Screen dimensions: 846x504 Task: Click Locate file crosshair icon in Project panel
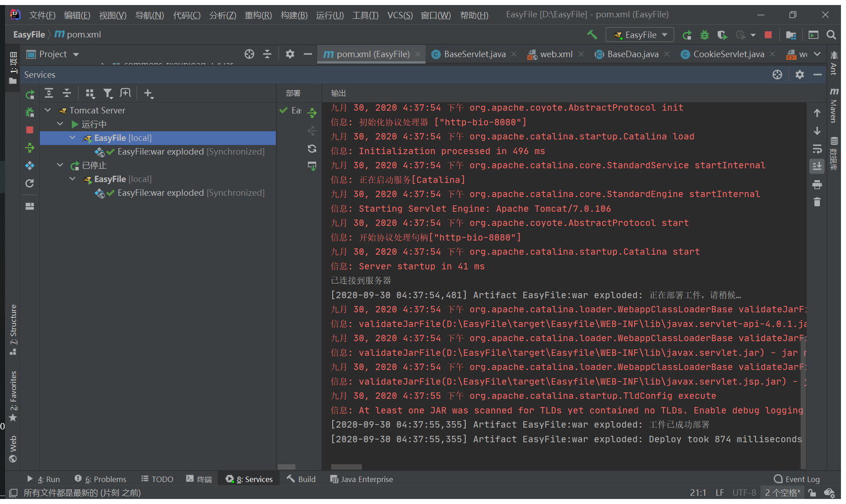[249, 54]
